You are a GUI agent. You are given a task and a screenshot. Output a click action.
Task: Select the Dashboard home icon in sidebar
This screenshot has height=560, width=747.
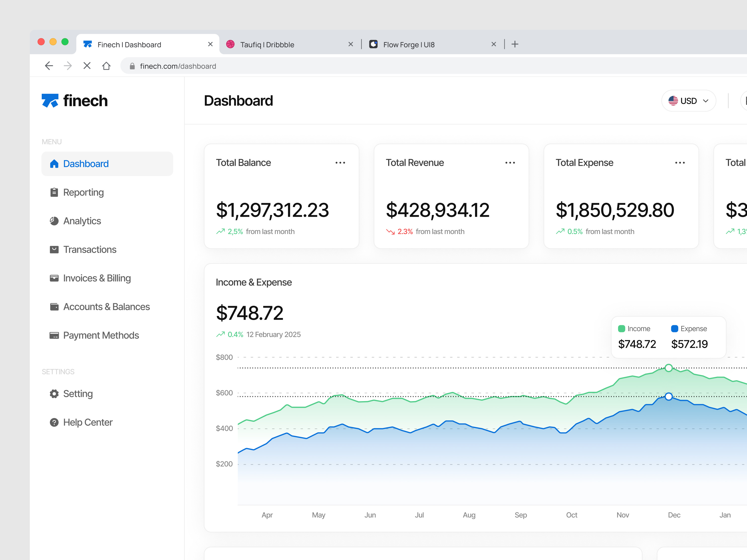click(x=54, y=164)
